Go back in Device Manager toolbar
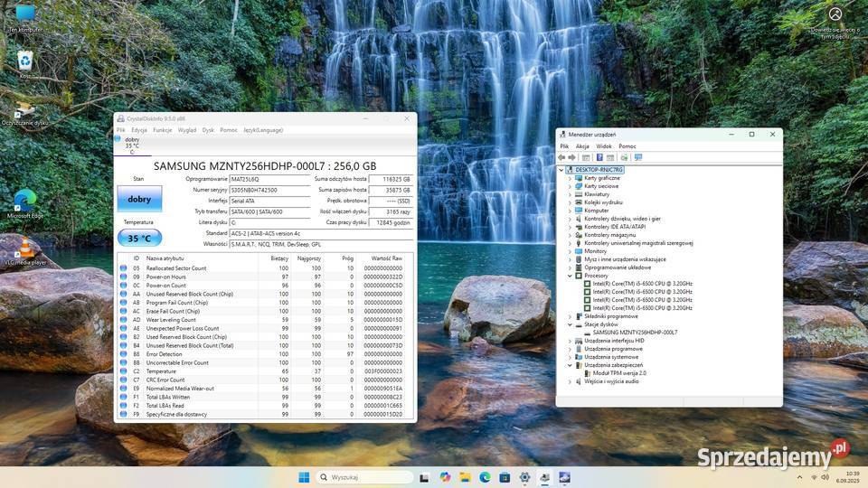The height and width of the screenshot is (488, 868). tap(561, 157)
